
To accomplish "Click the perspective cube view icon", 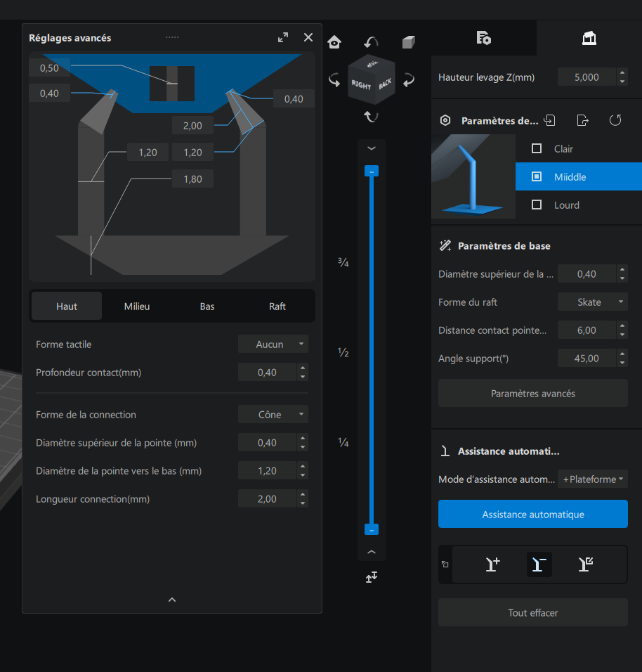I will 409,42.
